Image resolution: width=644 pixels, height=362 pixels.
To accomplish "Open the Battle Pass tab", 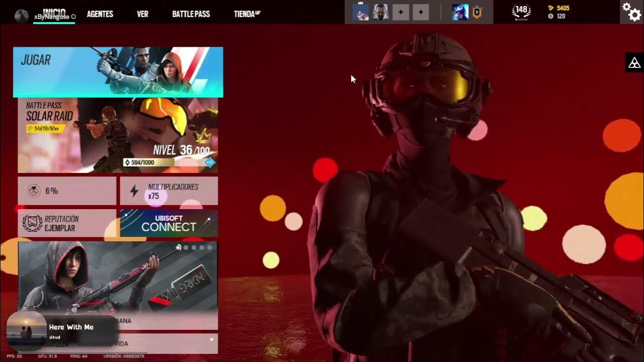I will pos(191,14).
